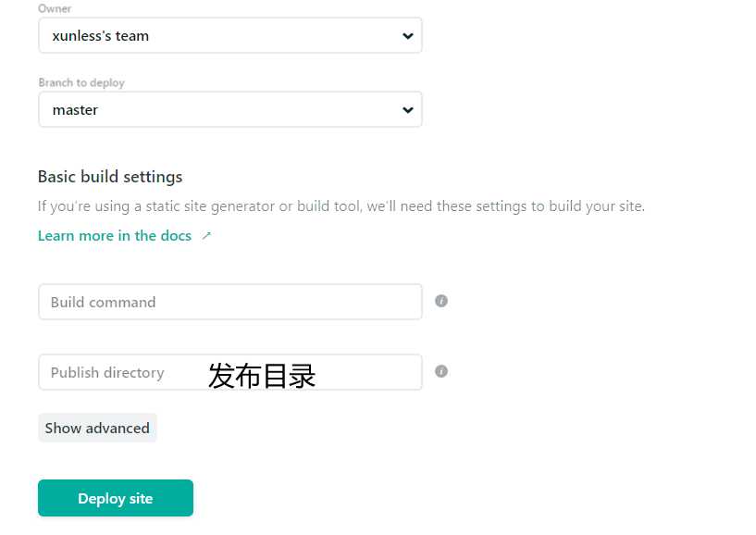
Task: View Publish directory tooltip via its info circle
Action: point(441,371)
